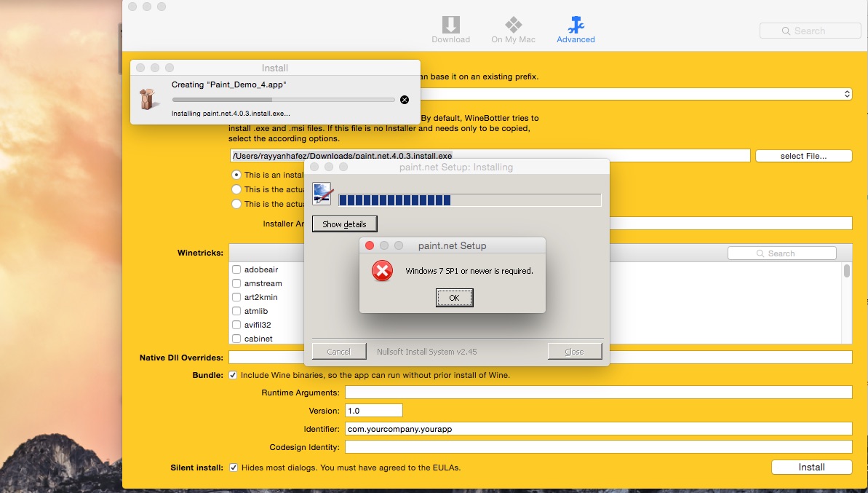Check the cabinet winetrick
Screen dimensions: 868x493
click(x=236, y=339)
